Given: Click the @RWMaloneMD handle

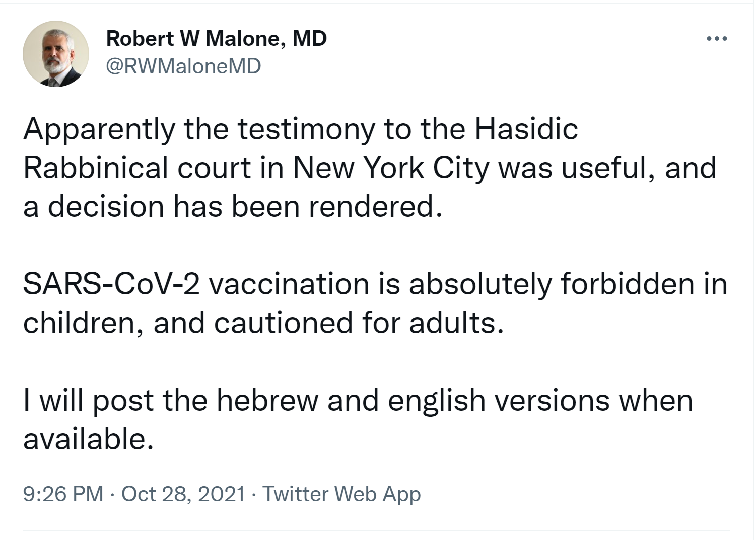Looking at the screenshot, I should pyautogui.click(x=183, y=66).
